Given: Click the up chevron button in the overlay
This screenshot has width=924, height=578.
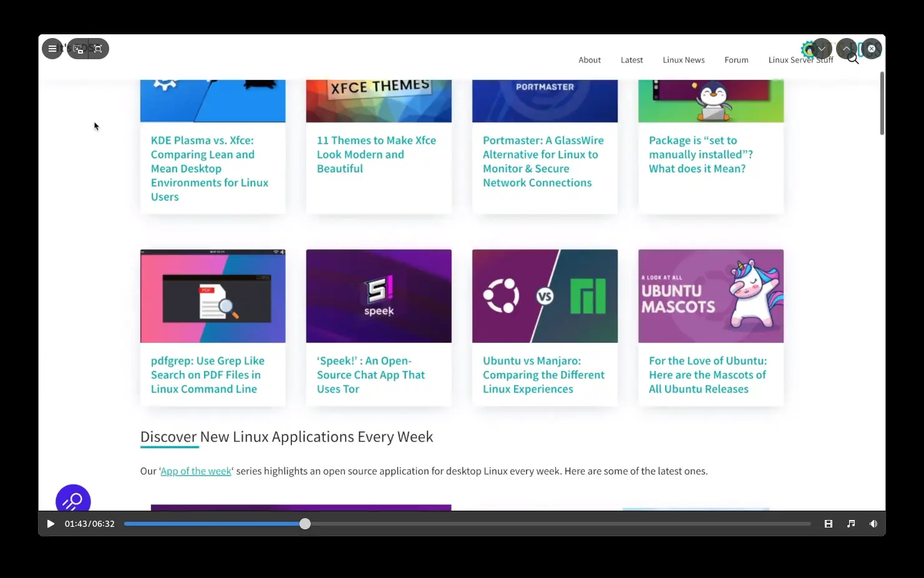Looking at the screenshot, I should tap(846, 49).
